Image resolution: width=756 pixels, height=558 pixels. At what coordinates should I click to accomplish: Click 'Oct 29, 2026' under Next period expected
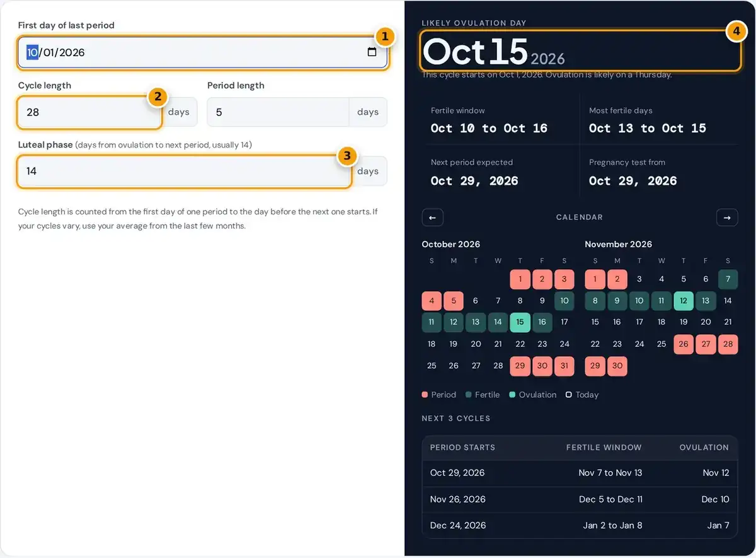[474, 181]
